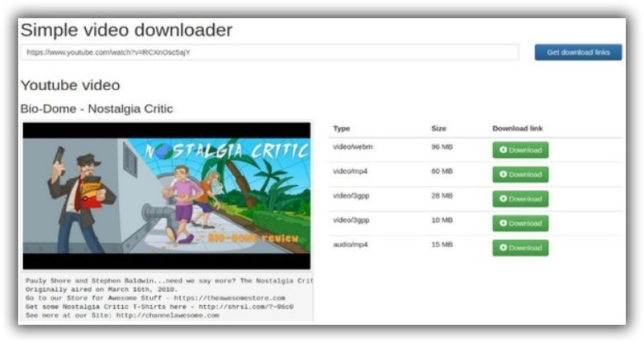Click the channelawesome.com site link

(x=168, y=316)
